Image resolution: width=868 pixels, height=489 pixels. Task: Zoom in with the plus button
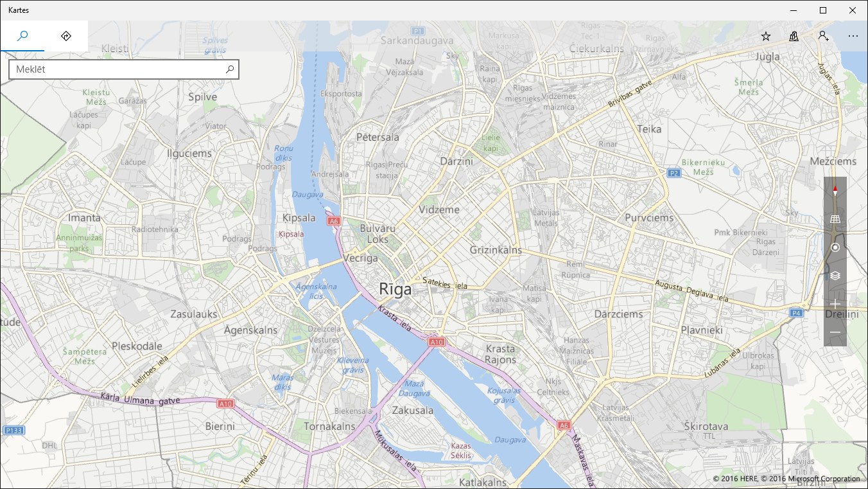835,304
